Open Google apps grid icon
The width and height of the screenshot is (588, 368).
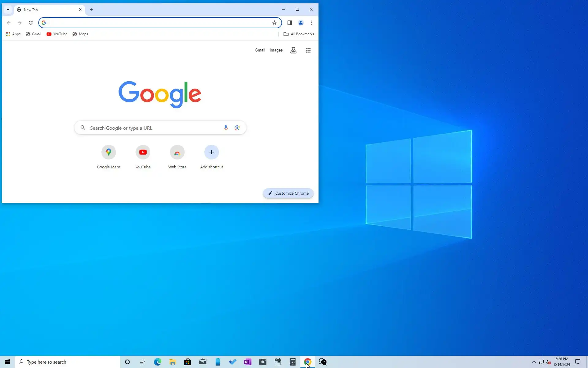click(x=308, y=50)
